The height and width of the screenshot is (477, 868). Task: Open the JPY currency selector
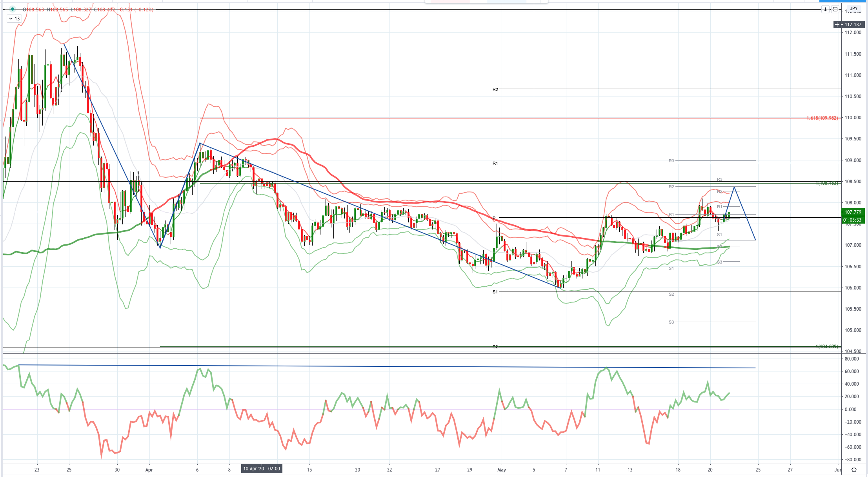pos(854,9)
